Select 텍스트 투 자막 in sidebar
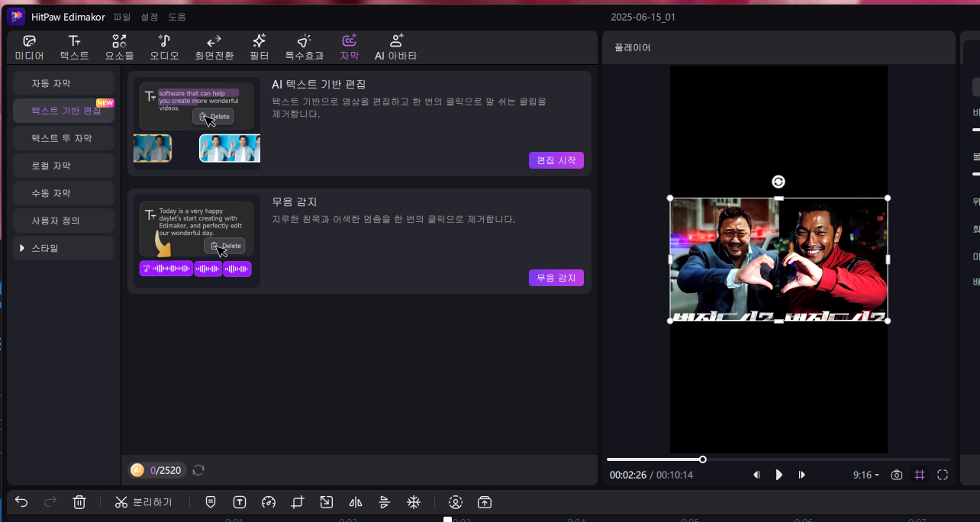 click(x=63, y=138)
